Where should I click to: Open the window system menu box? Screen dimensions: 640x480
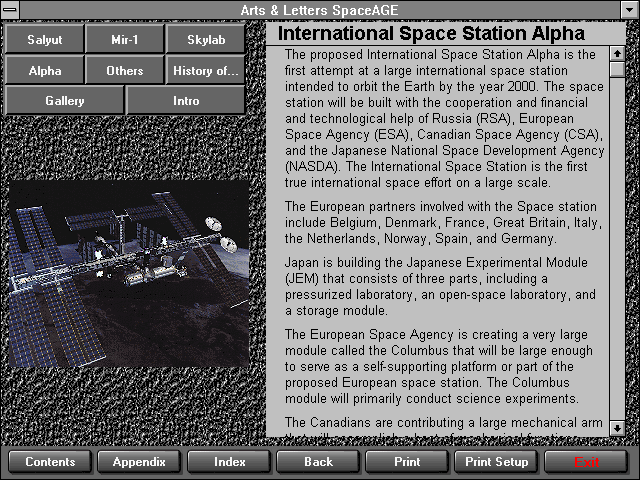10,10
